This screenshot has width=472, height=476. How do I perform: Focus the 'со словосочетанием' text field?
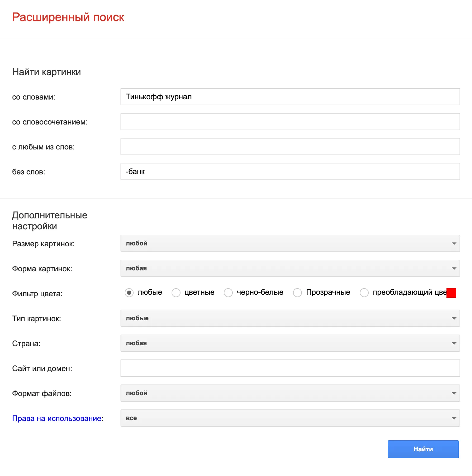(290, 122)
